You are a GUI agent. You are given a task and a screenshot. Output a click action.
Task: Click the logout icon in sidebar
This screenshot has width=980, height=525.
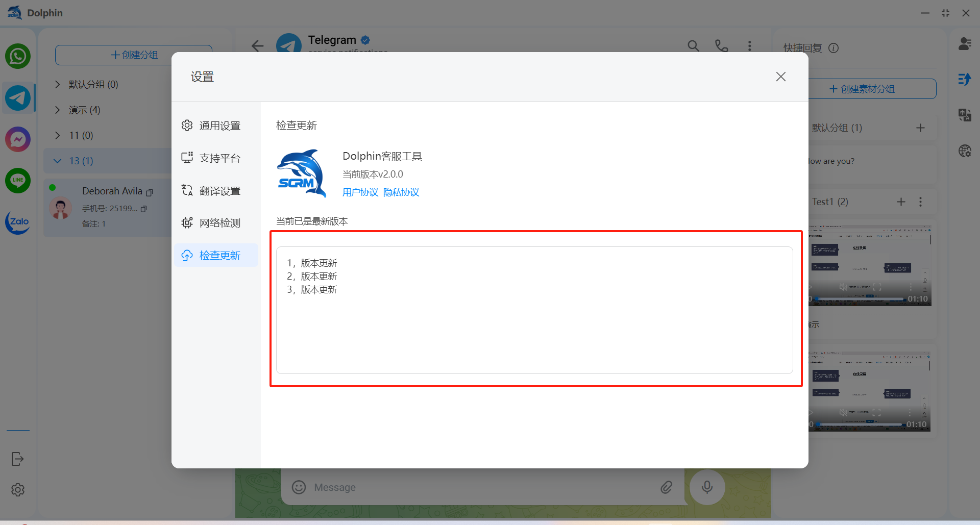(x=18, y=459)
